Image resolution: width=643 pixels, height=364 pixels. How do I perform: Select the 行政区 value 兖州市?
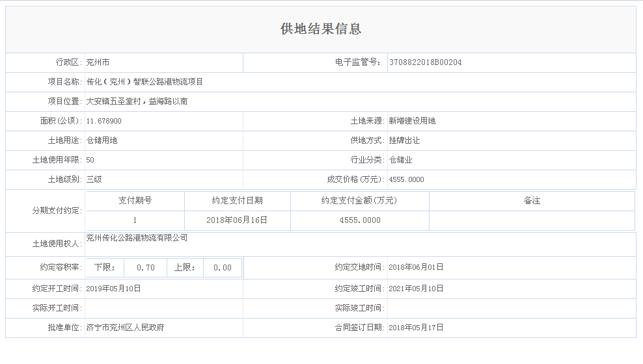(x=98, y=62)
